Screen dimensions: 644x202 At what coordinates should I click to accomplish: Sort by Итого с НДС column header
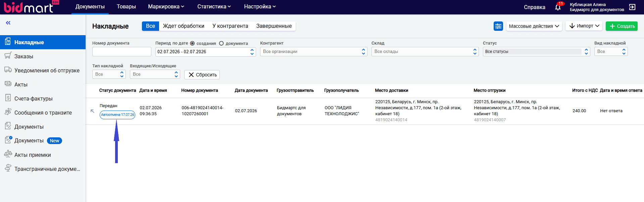click(x=585, y=90)
